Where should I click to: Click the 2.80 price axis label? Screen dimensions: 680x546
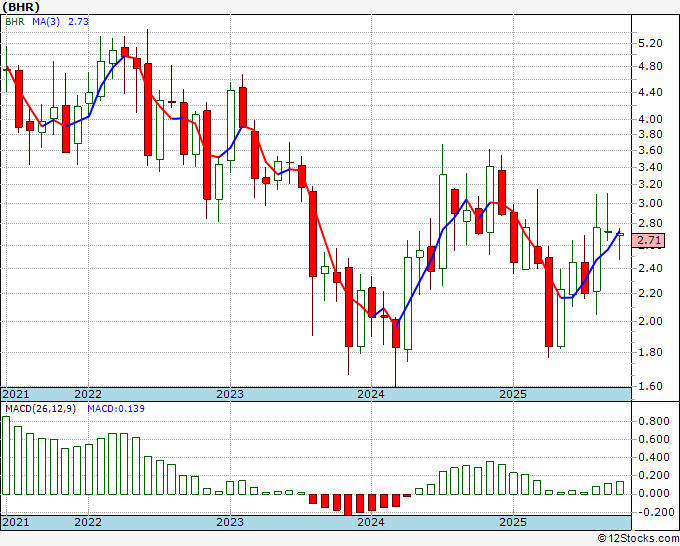(x=650, y=223)
